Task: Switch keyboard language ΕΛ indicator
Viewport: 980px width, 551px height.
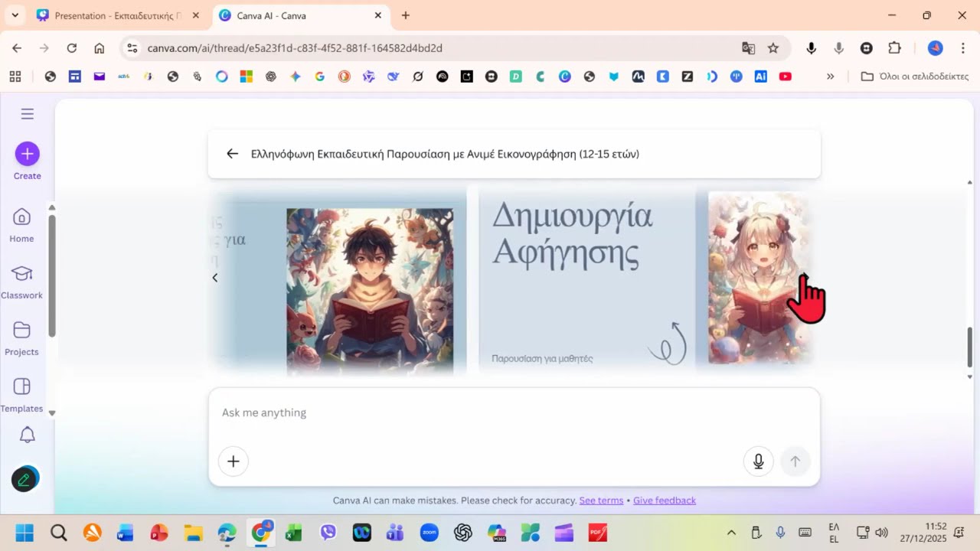Action: coord(834,533)
